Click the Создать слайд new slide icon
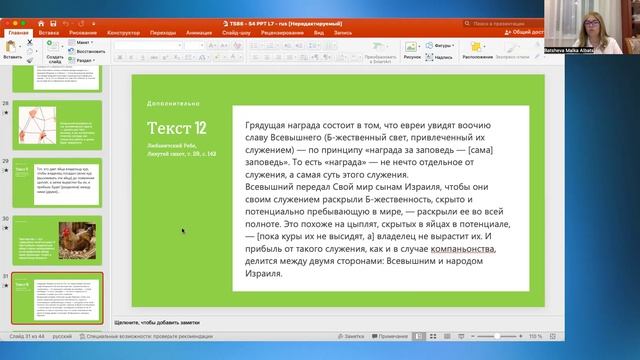 (52, 46)
